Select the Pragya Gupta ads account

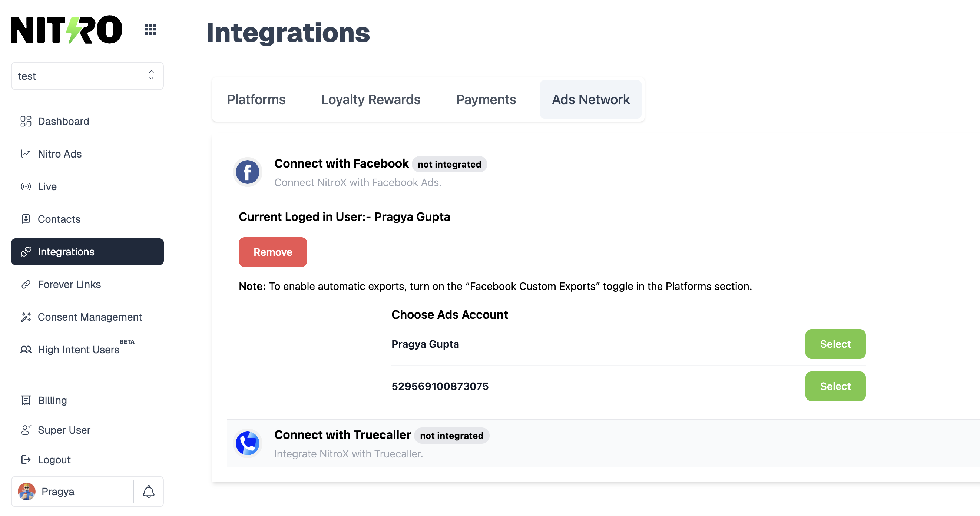[x=835, y=344]
